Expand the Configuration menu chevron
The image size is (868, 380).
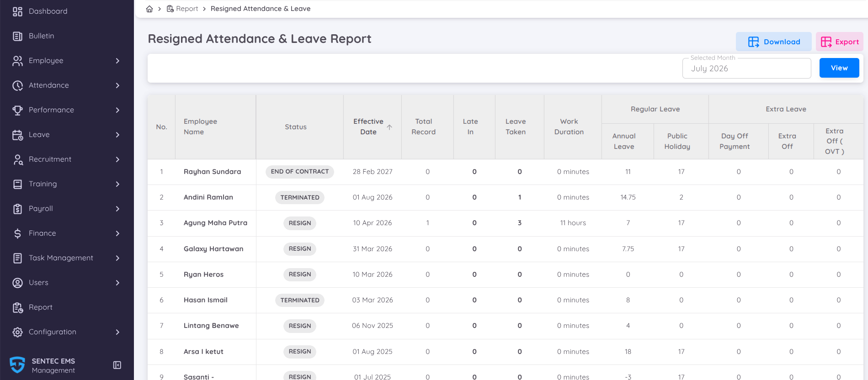coord(117,332)
